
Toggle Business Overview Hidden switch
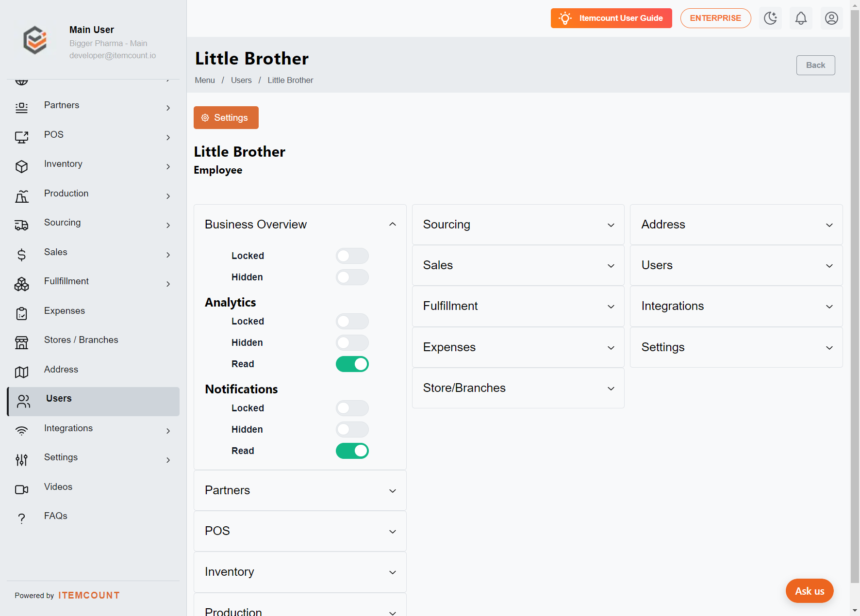[352, 277]
